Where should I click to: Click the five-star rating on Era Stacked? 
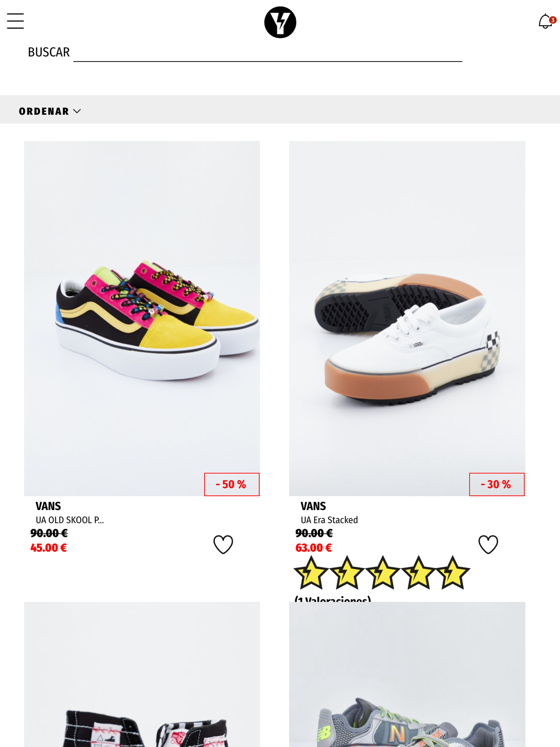point(382,573)
